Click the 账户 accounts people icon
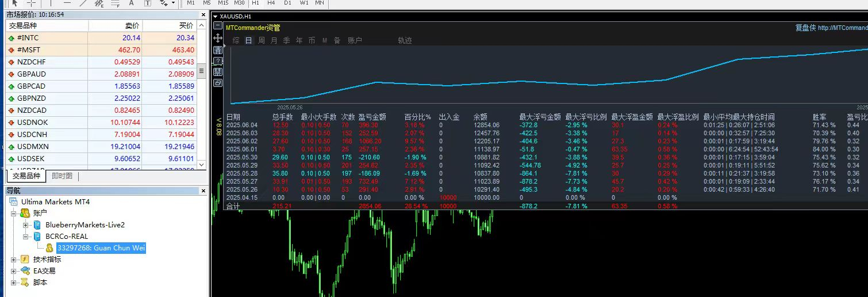 25,214
